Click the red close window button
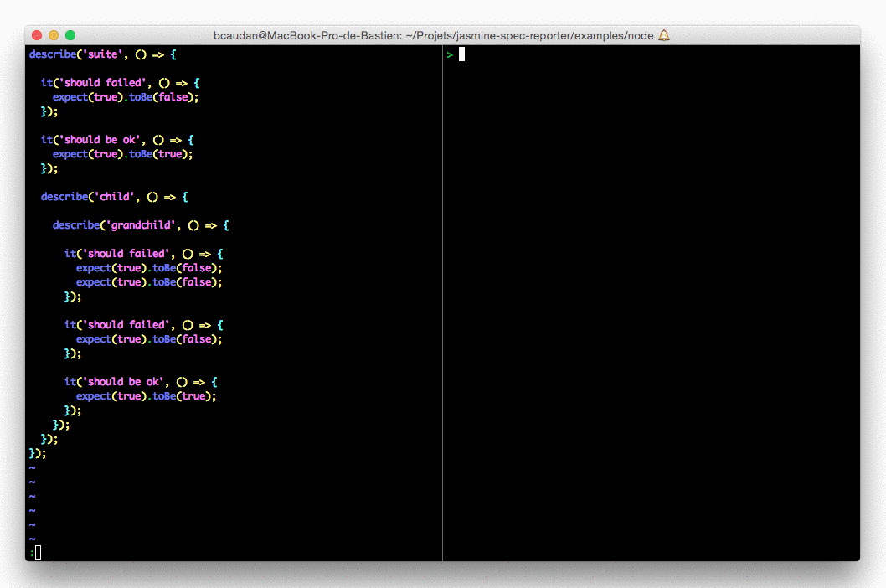The height and width of the screenshot is (588, 886). tap(37, 35)
